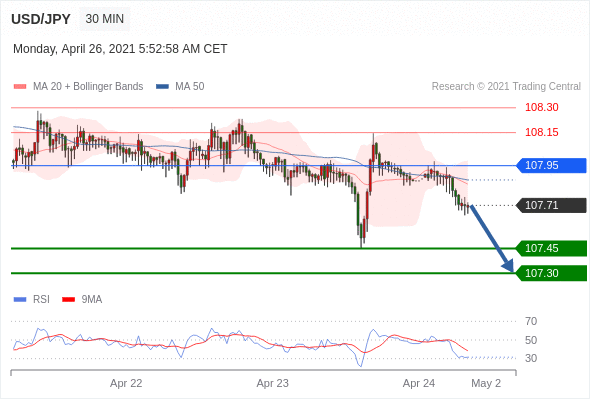
Task: Click the pink MA 20 Bollinger swatch
Action: pyautogui.click(x=20, y=87)
